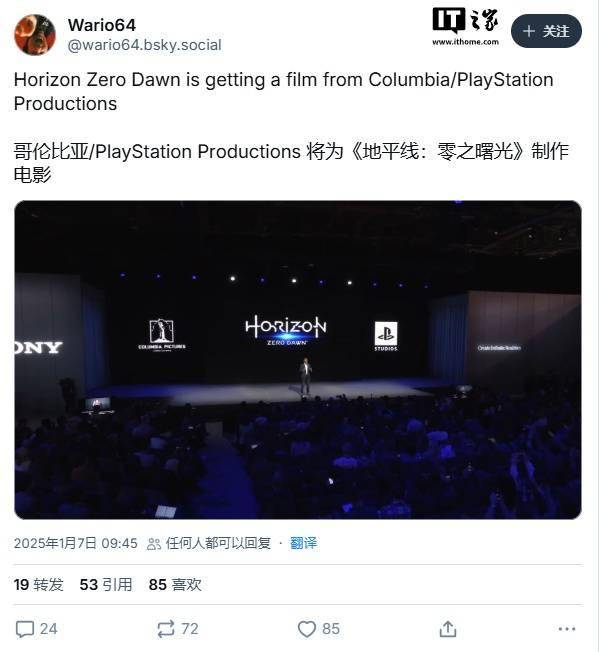Click the repost arrows icon
The height and width of the screenshot is (652, 599).
[165, 629]
